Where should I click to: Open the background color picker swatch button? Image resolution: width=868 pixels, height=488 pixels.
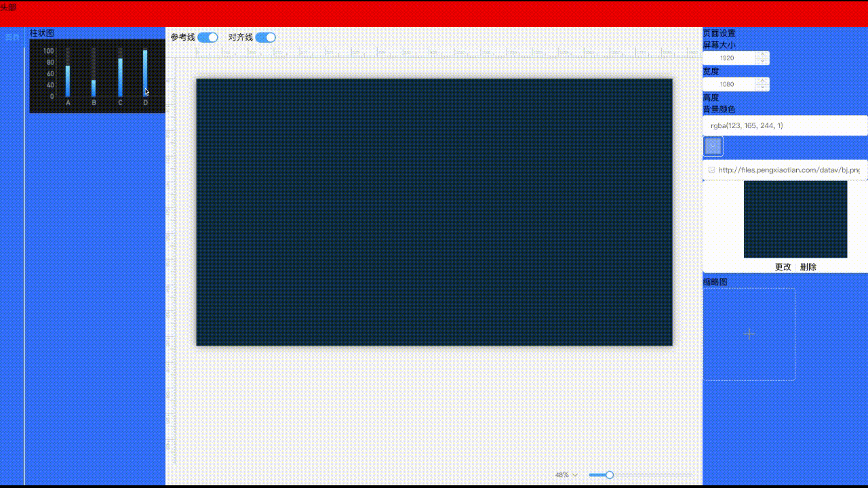tap(712, 145)
